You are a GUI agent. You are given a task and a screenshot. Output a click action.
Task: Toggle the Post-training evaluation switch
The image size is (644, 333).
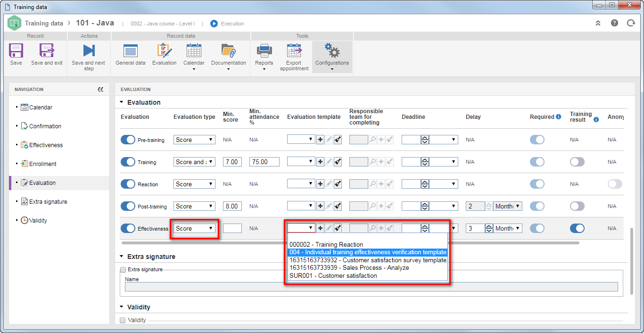pos(128,206)
